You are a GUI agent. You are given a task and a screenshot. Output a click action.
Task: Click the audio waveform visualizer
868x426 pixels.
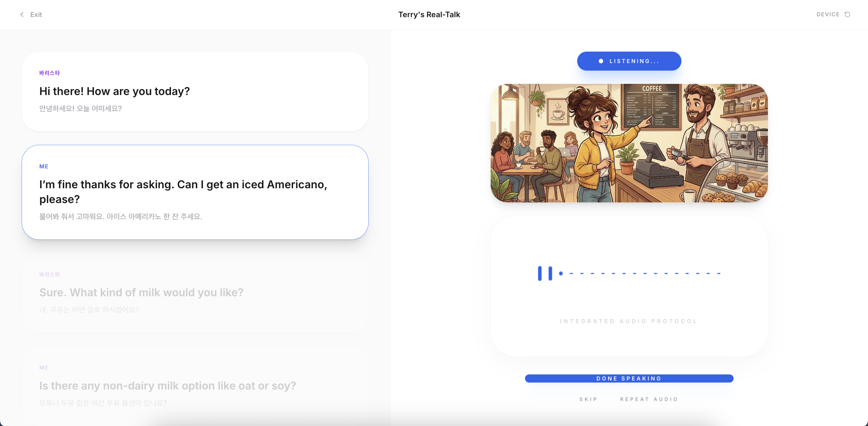(x=629, y=273)
